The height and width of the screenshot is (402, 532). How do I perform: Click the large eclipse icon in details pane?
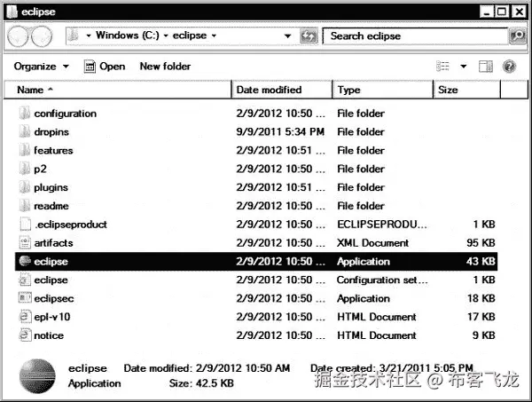tap(37, 376)
